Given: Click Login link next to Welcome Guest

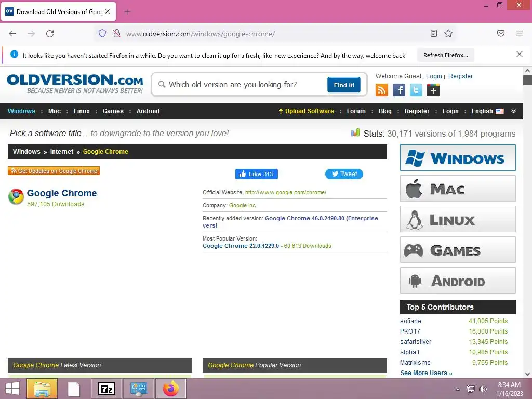Looking at the screenshot, I should pyautogui.click(x=434, y=76).
